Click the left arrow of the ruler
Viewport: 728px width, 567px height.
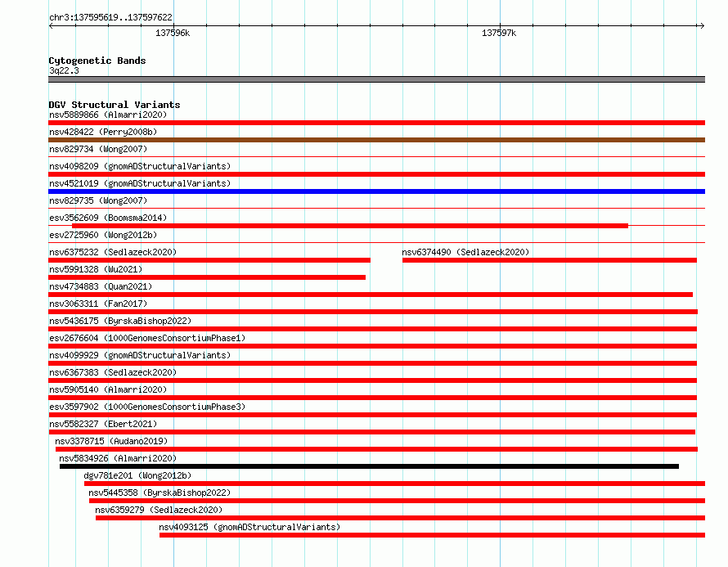click(51, 25)
